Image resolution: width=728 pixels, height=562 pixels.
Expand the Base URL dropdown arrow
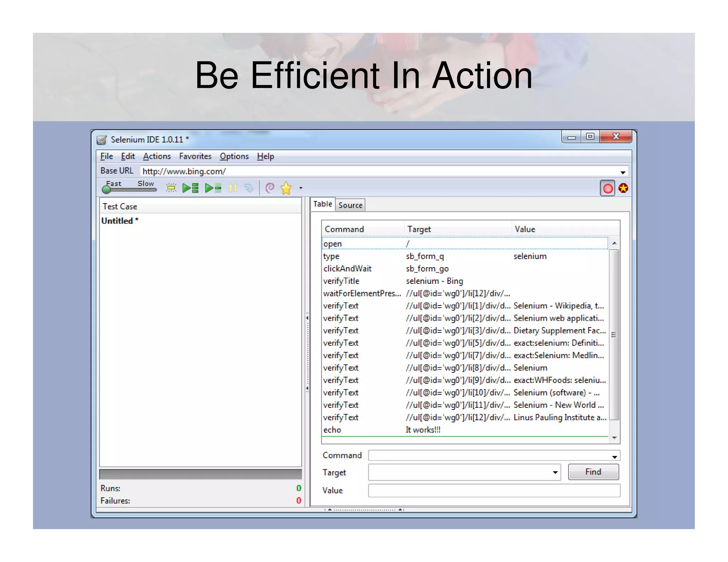(623, 172)
